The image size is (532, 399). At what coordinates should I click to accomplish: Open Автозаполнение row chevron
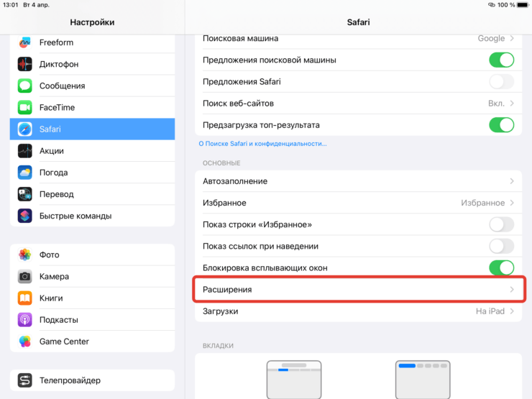click(512, 181)
